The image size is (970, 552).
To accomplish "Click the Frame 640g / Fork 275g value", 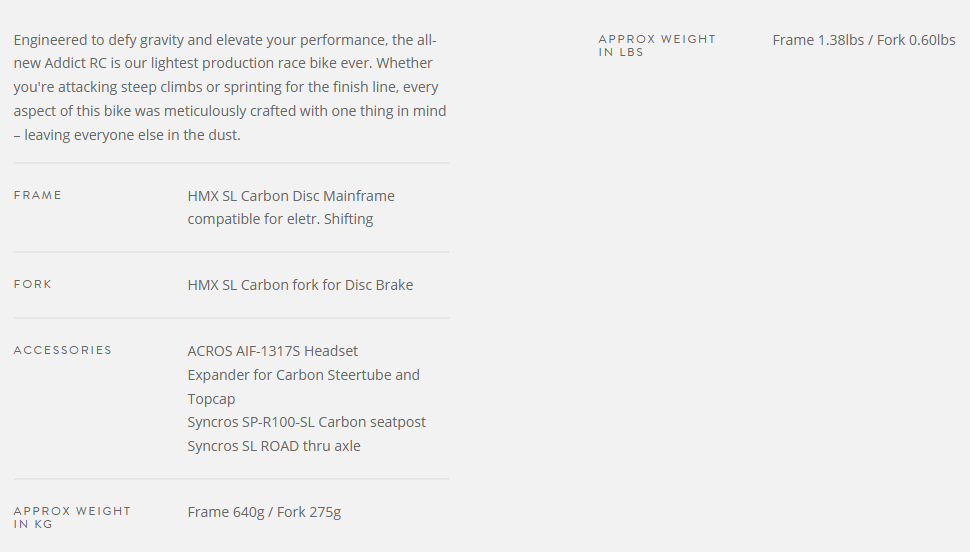I will tap(264, 513).
